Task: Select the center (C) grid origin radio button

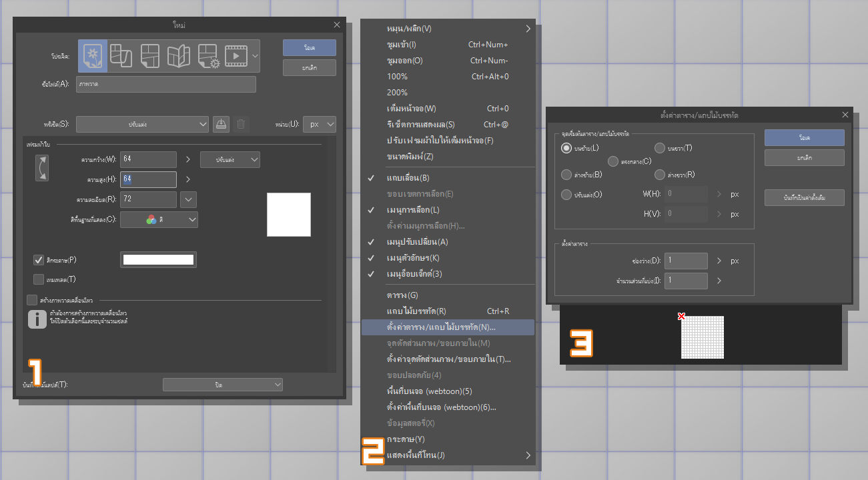Action: pos(613,161)
